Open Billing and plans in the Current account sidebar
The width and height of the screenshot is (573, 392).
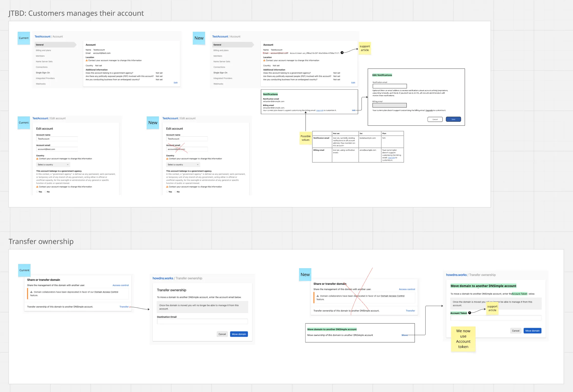(43, 50)
